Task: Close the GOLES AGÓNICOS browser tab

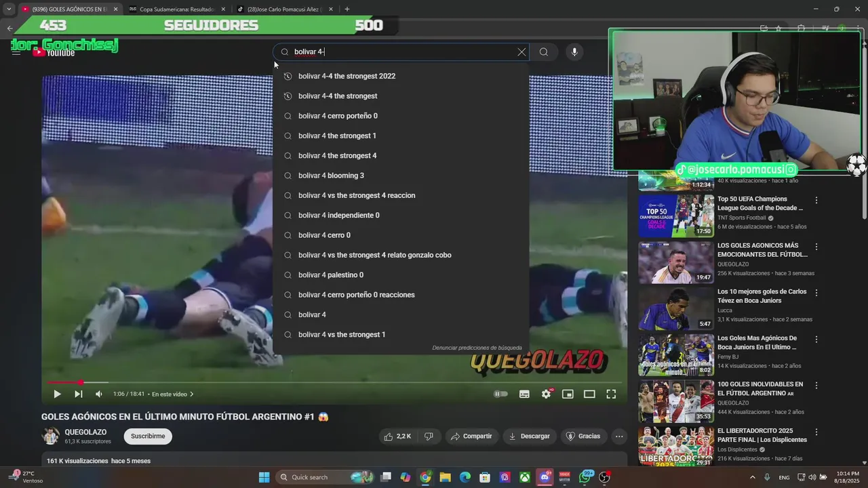Action: pyautogui.click(x=115, y=9)
